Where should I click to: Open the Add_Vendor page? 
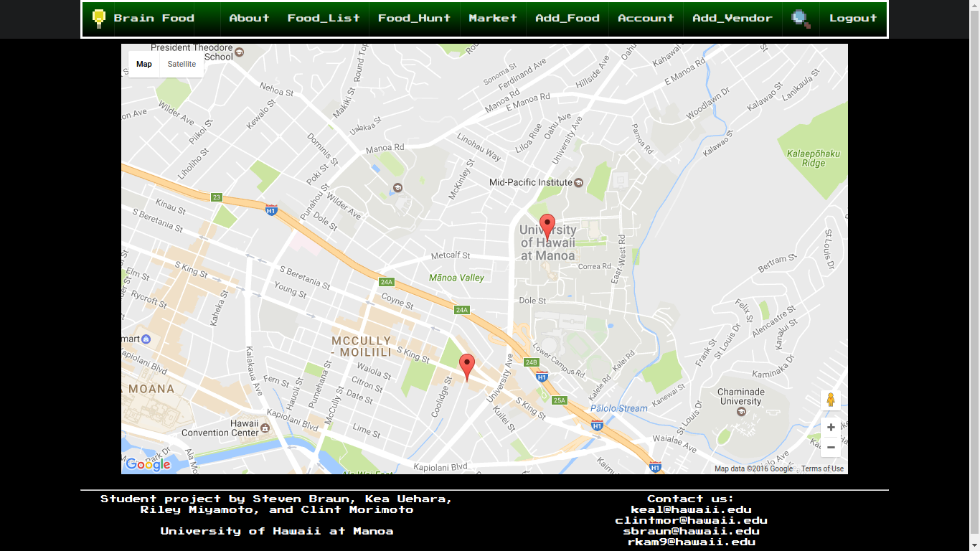[x=732, y=18]
